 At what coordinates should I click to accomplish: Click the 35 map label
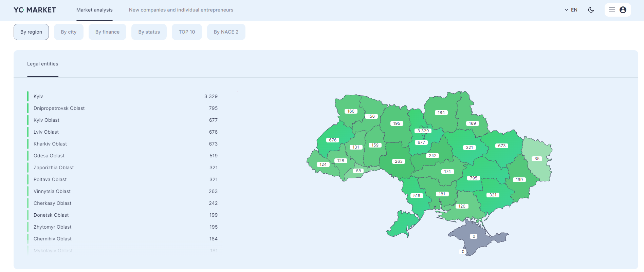tap(537, 159)
